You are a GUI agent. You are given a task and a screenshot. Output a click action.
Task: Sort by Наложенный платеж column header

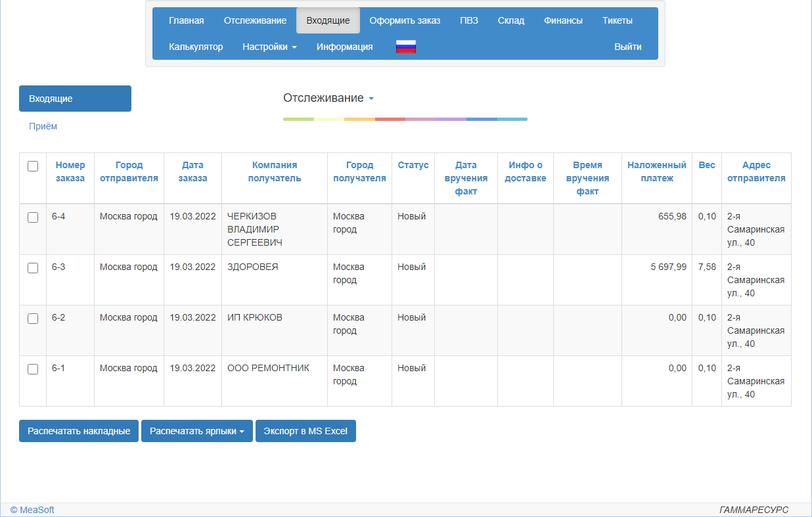pyautogui.click(x=657, y=171)
